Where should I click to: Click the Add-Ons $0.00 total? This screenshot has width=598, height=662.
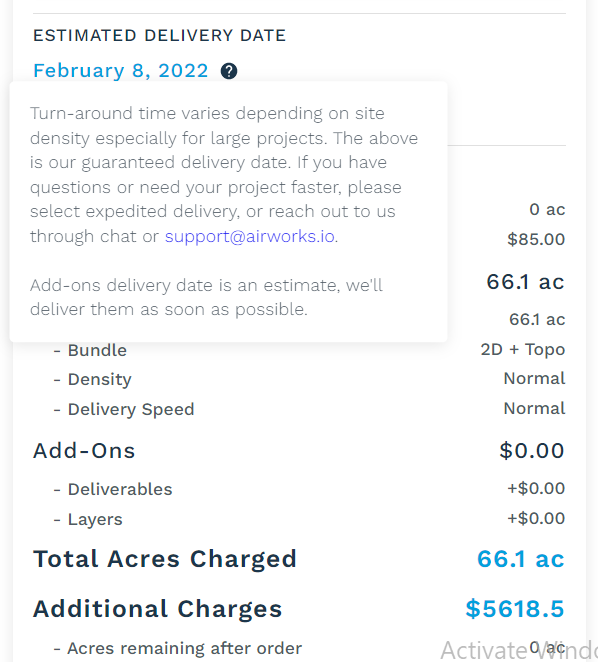click(x=532, y=450)
